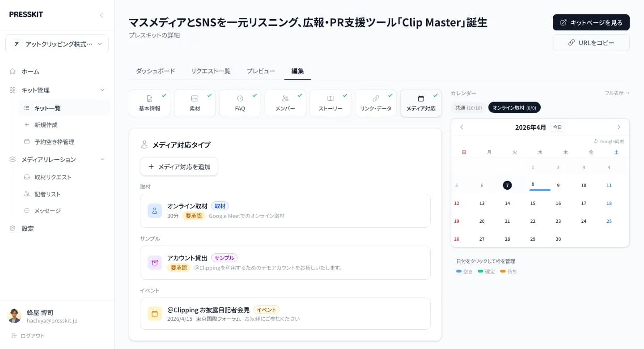Click the キット管理 grid icon
This screenshot has width=644, height=349.
coord(13,90)
